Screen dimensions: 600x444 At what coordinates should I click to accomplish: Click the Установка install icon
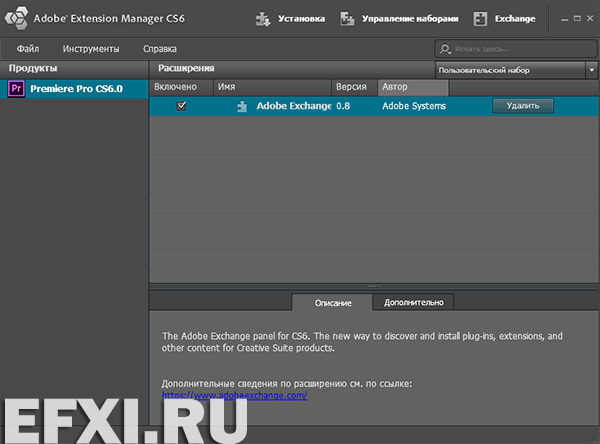(x=263, y=19)
